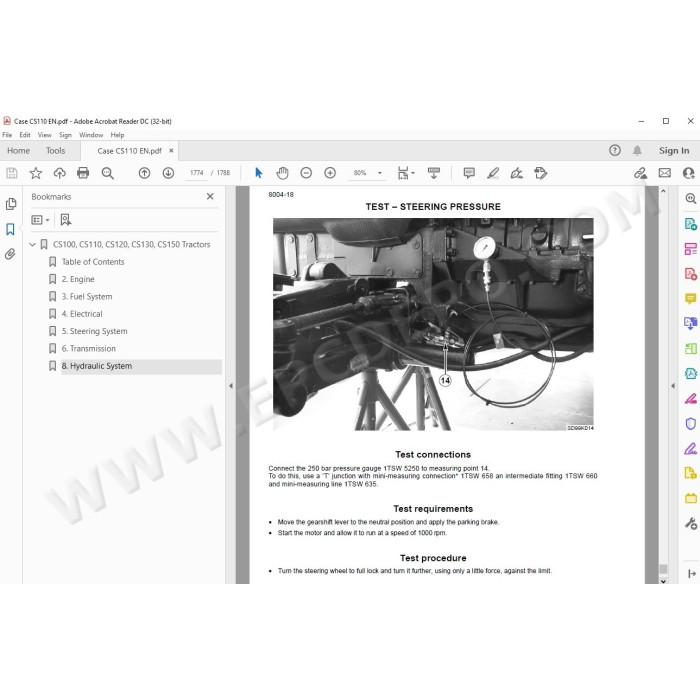Activate the hand pan tool
The width and height of the screenshot is (700, 700).
click(x=282, y=173)
